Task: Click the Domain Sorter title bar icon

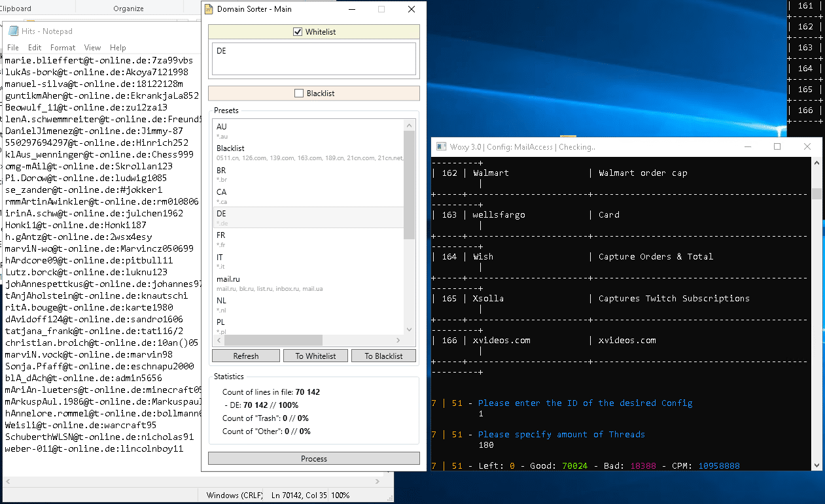Action: coord(209,10)
